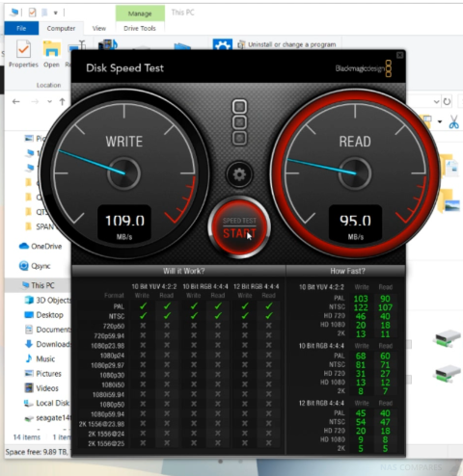Select the Manage contextual tab

pyautogui.click(x=140, y=13)
